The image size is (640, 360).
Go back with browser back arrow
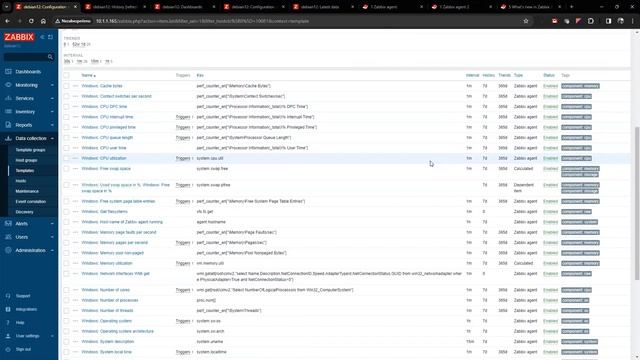point(8,21)
